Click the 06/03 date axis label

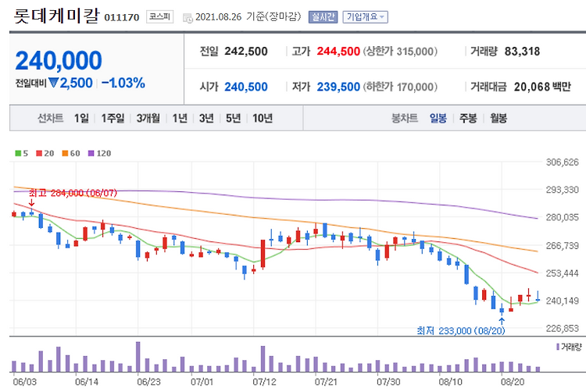25,382
